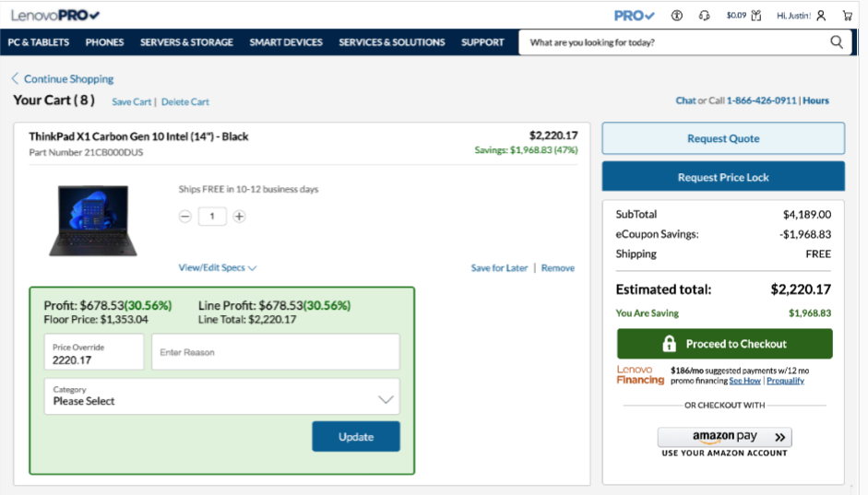The image size is (868, 495).
Task: Open the Servers & Storage menu
Action: coord(186,42)
